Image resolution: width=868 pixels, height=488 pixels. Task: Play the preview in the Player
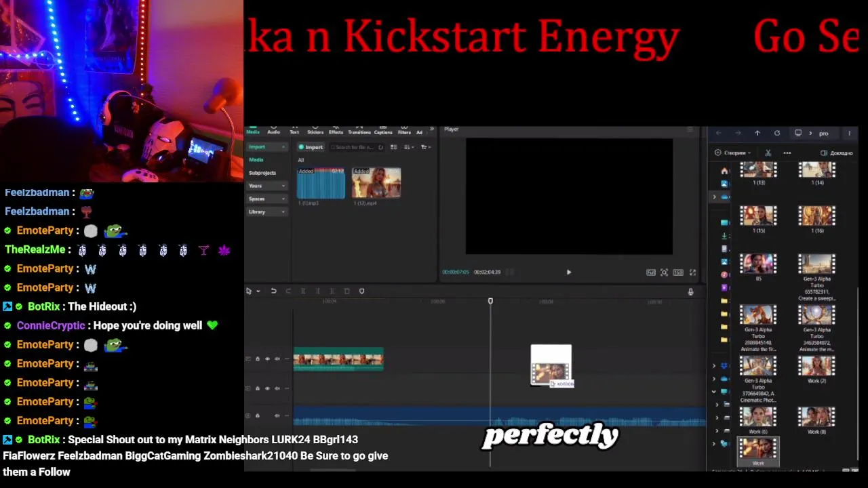coord(569,272)
